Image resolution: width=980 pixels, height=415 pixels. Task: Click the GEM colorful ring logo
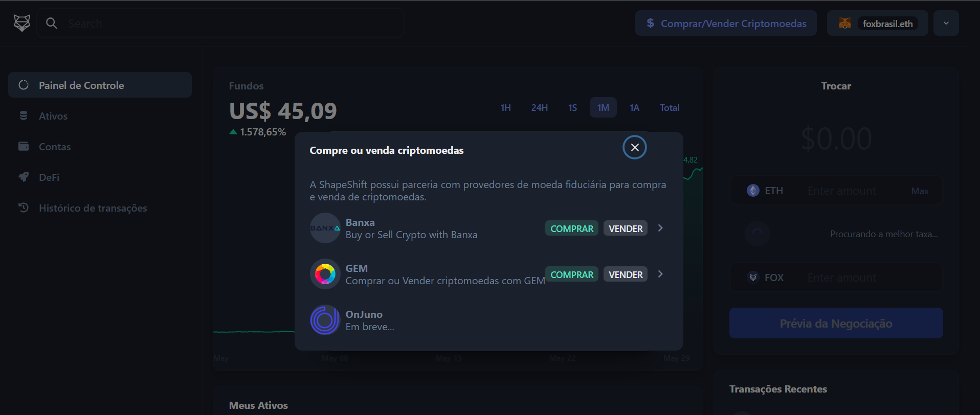325,274
